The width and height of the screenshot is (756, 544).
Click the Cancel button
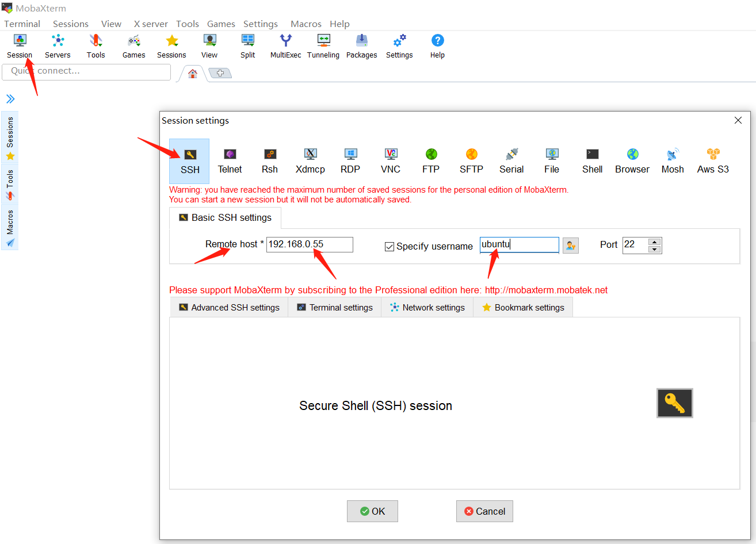pos(484,511)
